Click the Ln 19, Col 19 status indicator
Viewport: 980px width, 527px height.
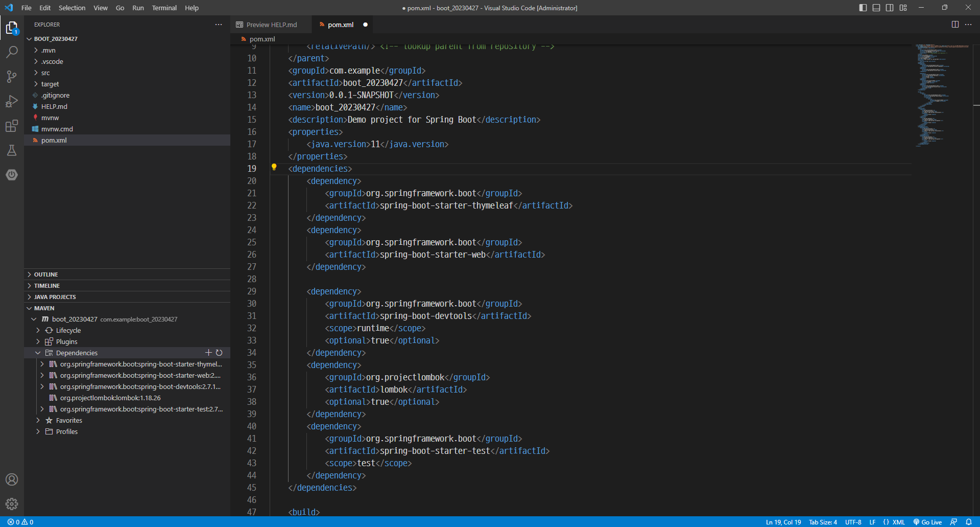pos(783,522)
